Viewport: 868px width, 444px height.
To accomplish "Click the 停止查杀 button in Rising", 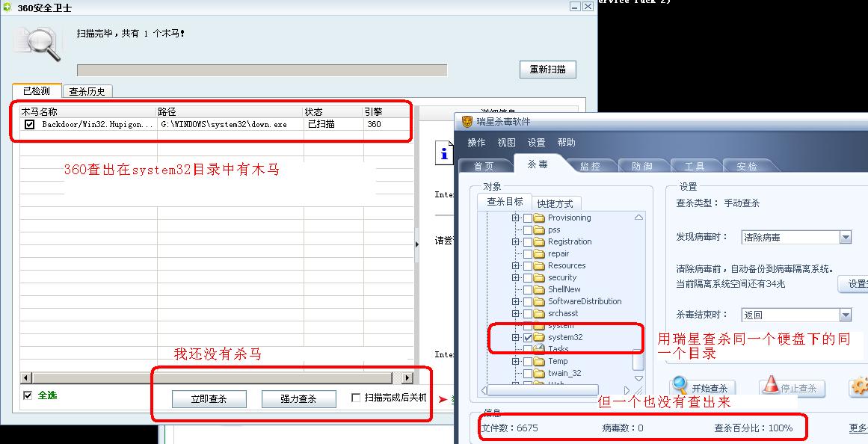I will [792, 387].
